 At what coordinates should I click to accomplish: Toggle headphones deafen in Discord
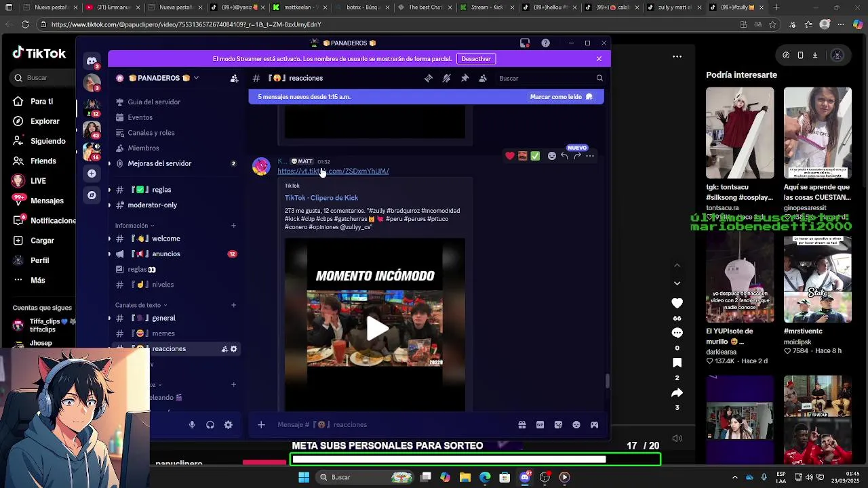[x=210, y=425]
